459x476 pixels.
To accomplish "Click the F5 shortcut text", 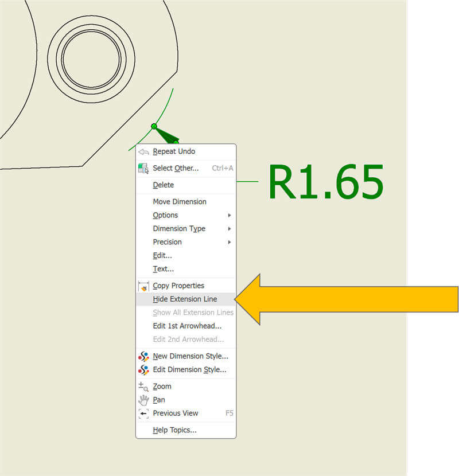I will [229, 413].
